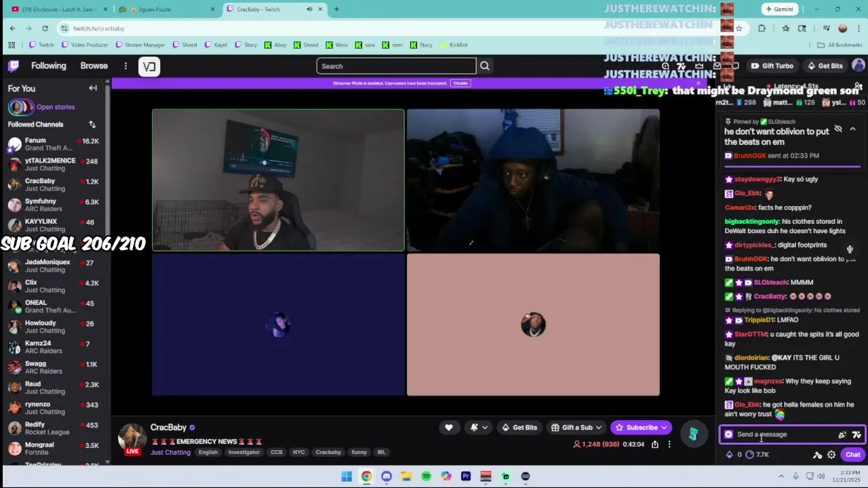Share the stream via share icon

[655, 445]
